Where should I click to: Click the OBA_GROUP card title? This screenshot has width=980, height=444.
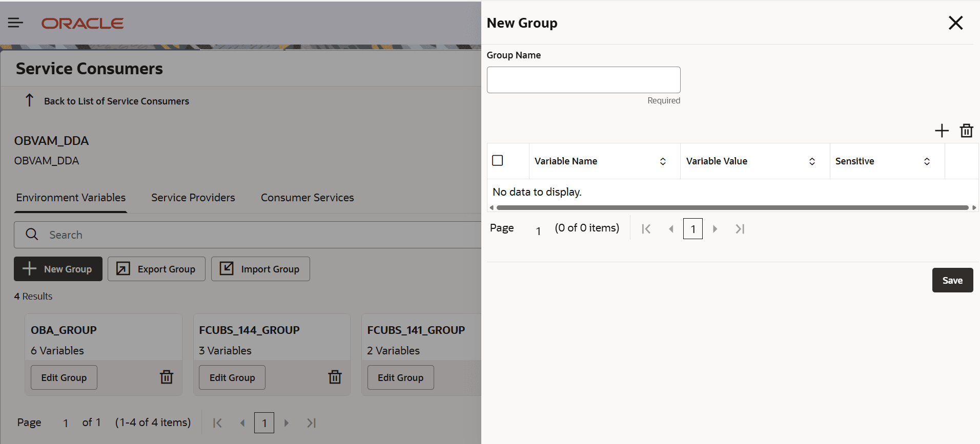64,330
